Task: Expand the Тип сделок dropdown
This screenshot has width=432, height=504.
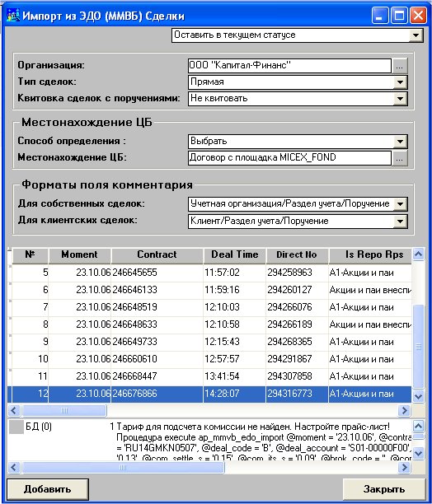Action: coord(400,82)
